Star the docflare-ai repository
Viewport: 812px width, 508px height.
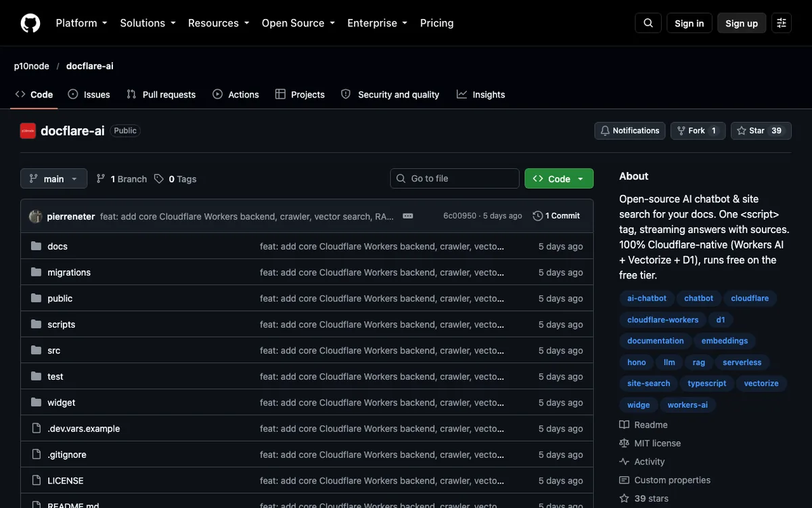761,131
